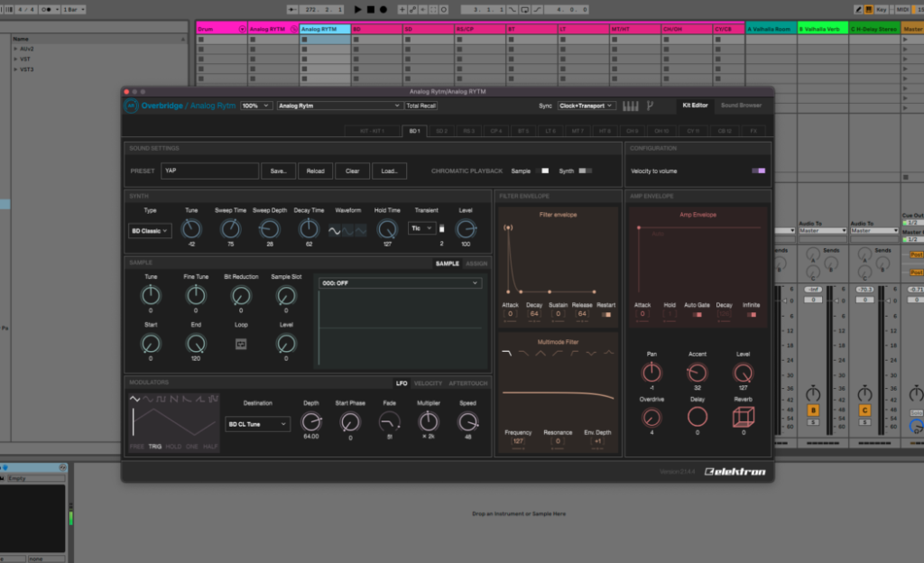This screenshot has width=924, height=563.
Task: Toggle Chromatic Playback Sample switch
Action: click(x=544, y=171)
